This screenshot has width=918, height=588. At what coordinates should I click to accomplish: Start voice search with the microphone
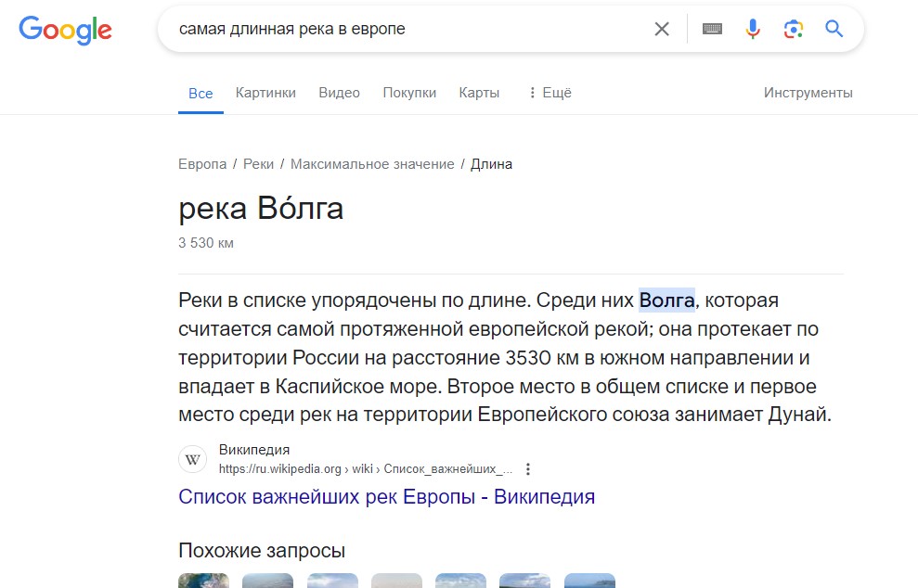tap(753, 29)
